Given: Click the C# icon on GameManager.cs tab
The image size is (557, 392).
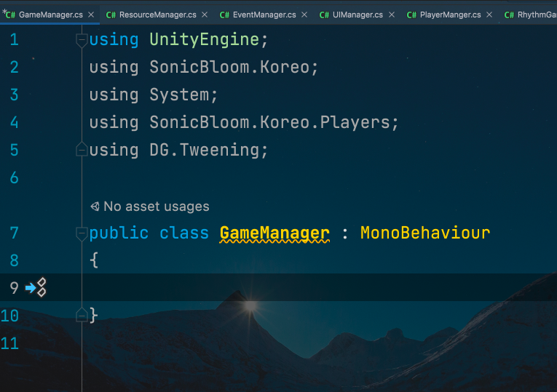Looking at the screenshot, I should pos(10,15).
